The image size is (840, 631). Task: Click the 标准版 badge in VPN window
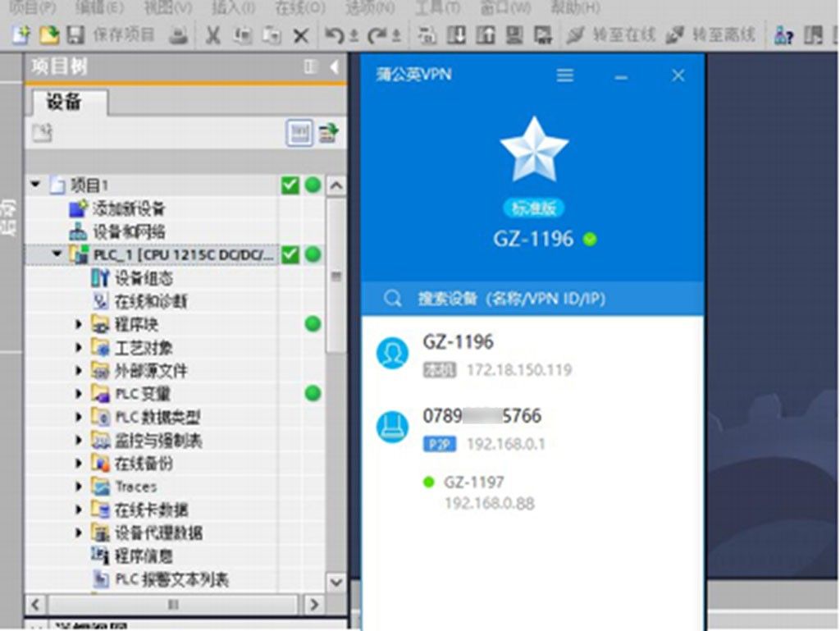tap(533, 208)
